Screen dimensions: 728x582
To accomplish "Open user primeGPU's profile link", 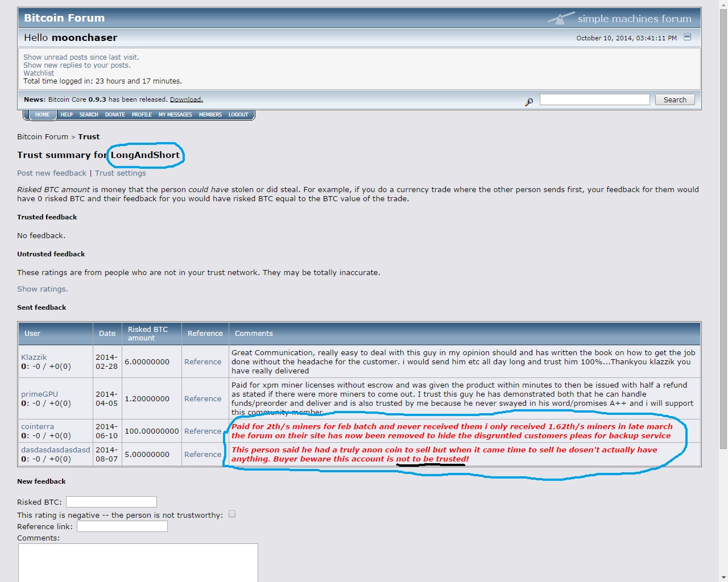I will click(39, 394).
